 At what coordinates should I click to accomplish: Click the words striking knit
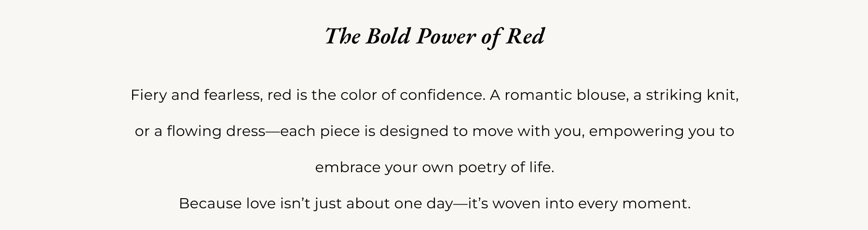coord(692,95)
